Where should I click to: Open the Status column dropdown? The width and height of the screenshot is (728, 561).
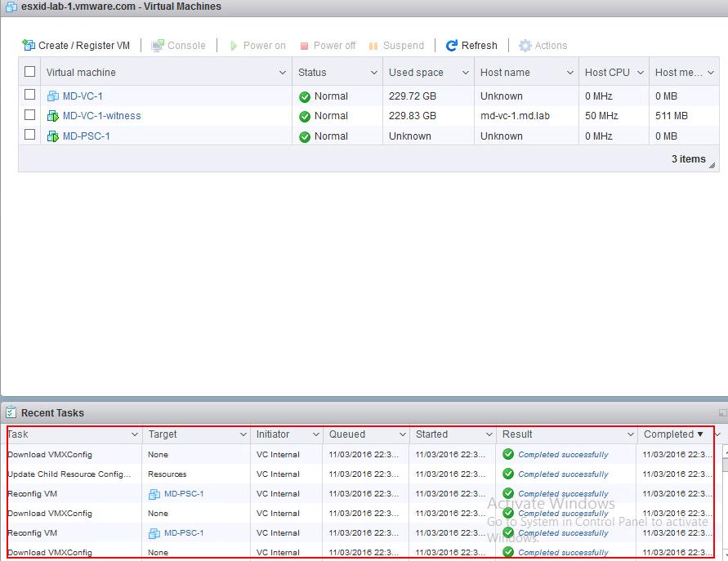[x=373, y=73]
